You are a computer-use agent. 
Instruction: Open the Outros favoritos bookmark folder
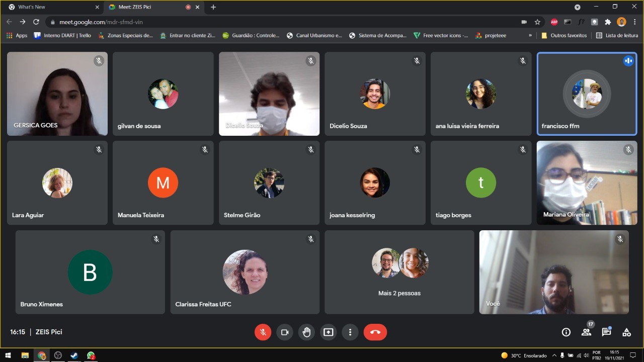click(x=564, y=36)
